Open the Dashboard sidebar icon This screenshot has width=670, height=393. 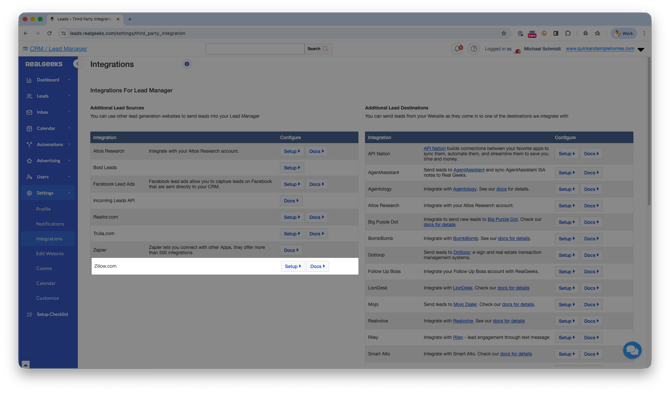pos(29,80)
